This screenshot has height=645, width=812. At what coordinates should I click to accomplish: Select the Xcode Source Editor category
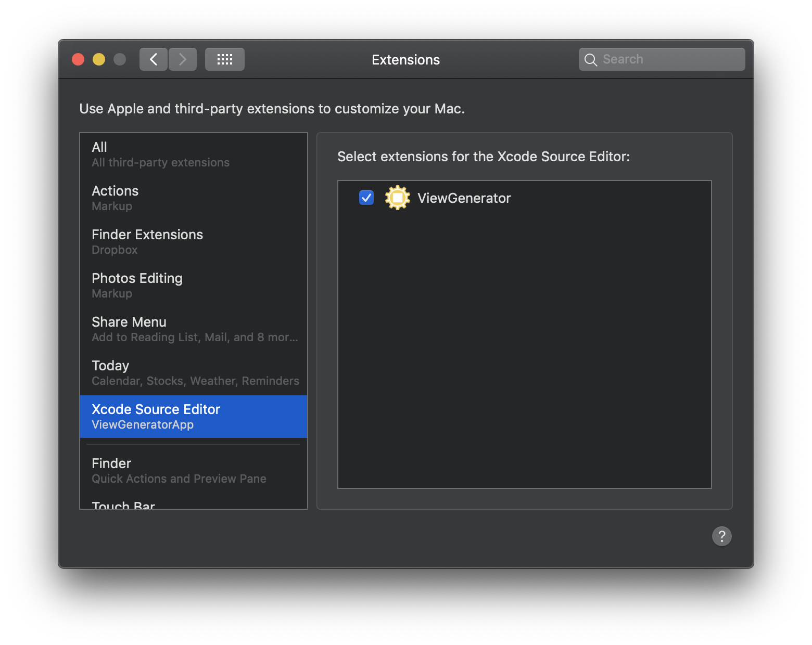[194, 417]
